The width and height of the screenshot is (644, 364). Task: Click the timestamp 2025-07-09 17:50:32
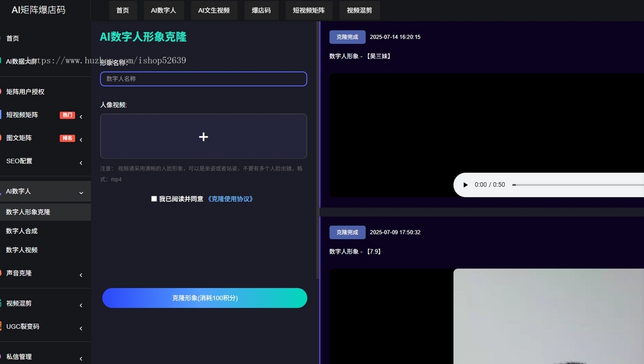pyautogui.click(x=395, y=232)
